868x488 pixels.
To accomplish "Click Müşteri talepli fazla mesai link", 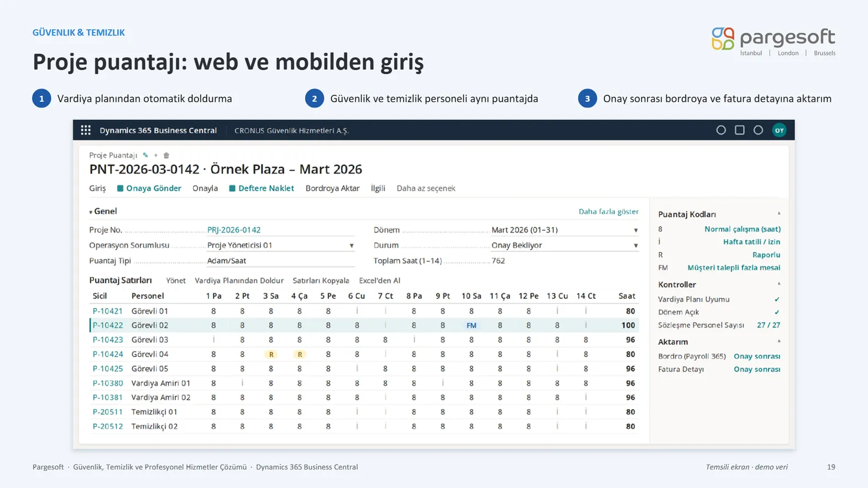I will 734,267.
